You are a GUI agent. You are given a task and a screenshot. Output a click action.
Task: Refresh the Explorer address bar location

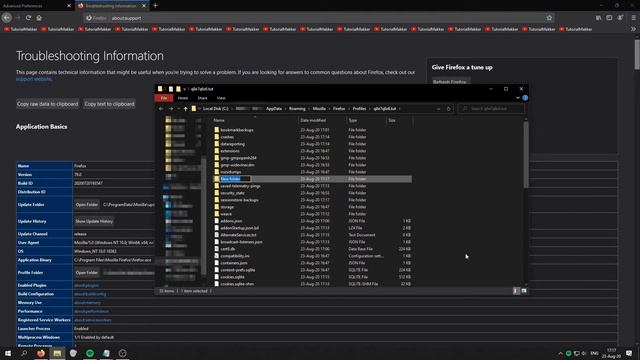coord(449,109)
